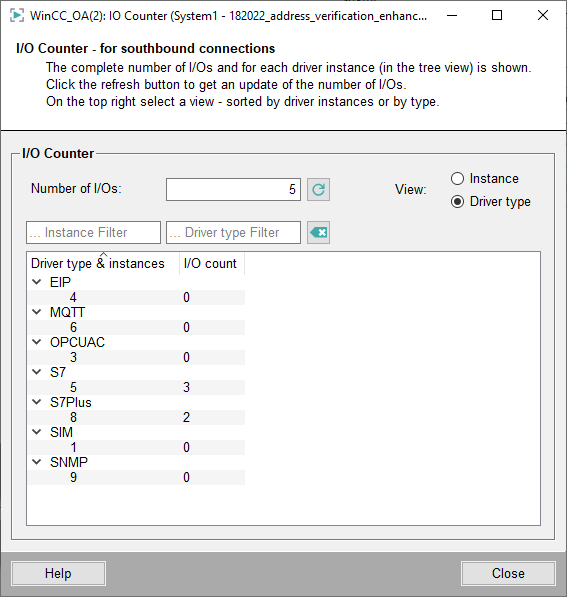The image size is (567, 597).
Task: Focus the Instance Filter field
Action: (x=93, y=232)
